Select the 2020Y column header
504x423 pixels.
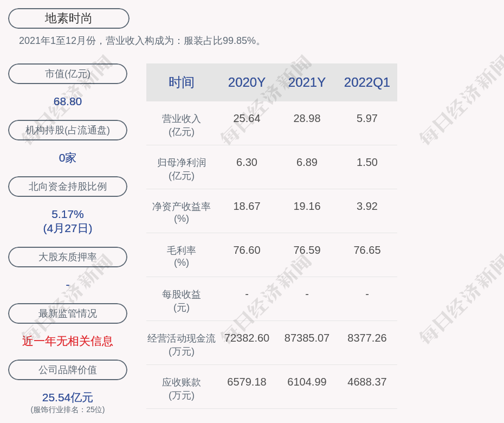pyautogui.click(x=247, y=82)
